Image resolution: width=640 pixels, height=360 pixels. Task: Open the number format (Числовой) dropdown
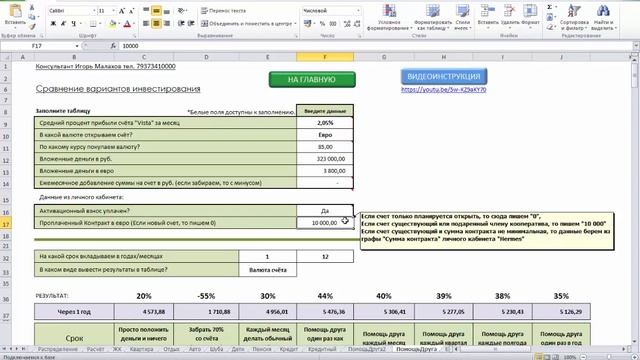pos(358,11)
